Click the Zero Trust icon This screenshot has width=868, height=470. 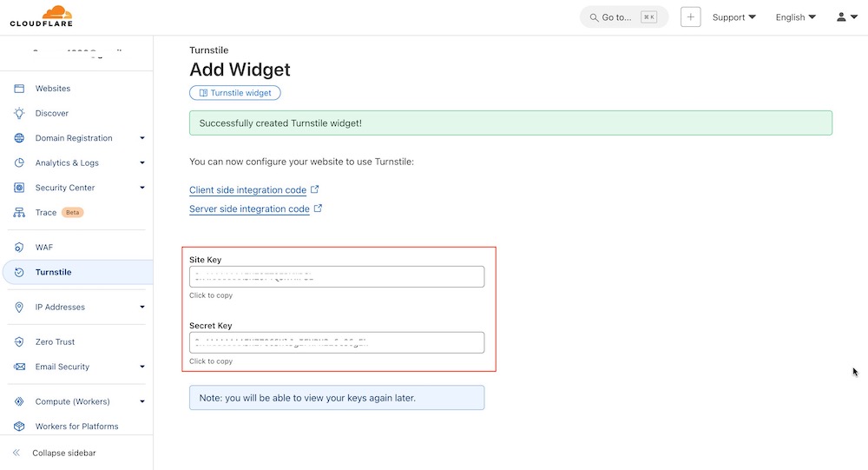point(19,342)
